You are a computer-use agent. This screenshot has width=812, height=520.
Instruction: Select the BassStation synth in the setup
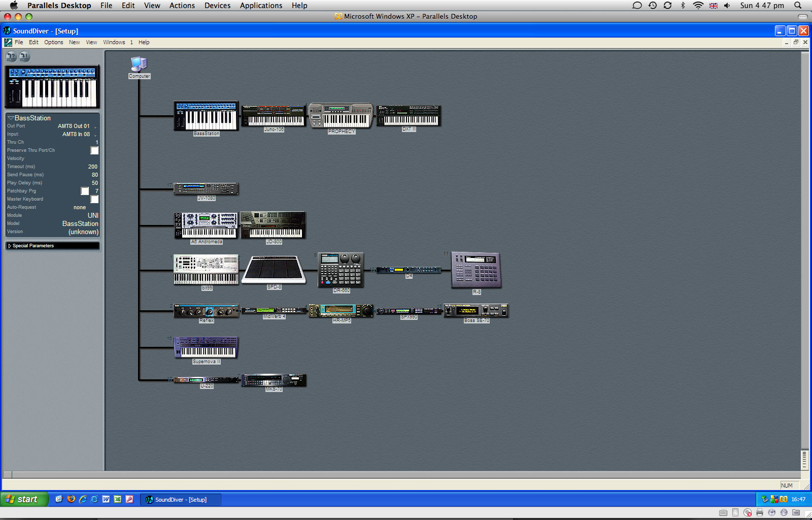[206, 116]
